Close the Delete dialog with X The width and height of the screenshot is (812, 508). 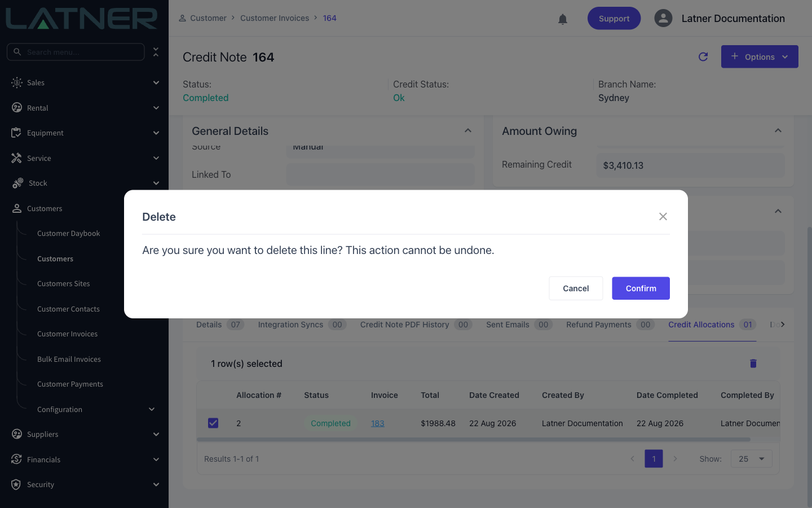(663, 217)
